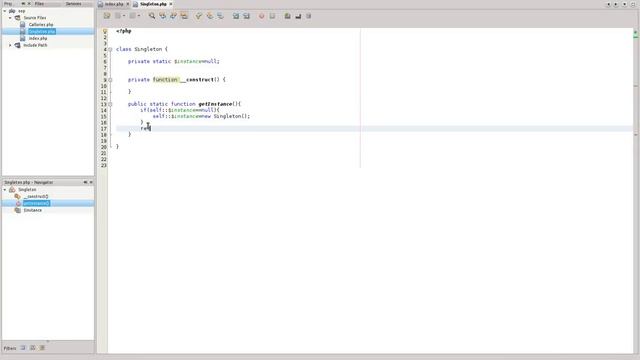640x360 pixels.
Task: Select index.php in the project tree
Action: tap(38, 38)
